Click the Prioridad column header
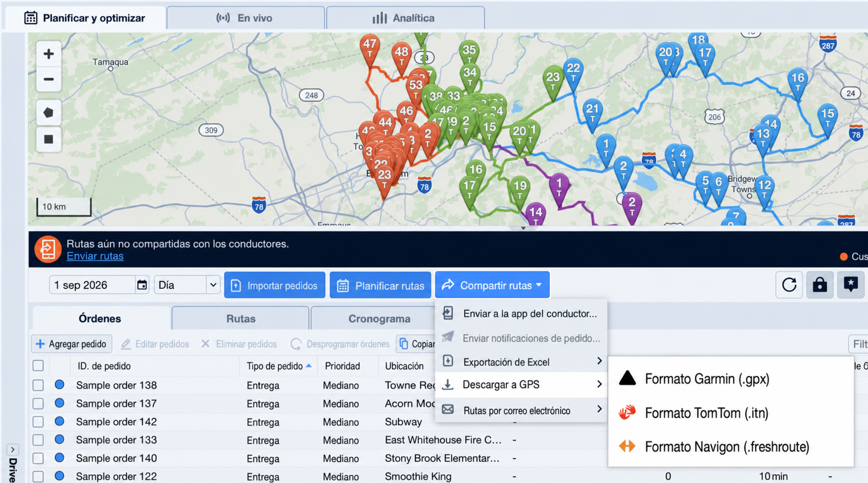868x483 pixels. (x=342, y=366)
